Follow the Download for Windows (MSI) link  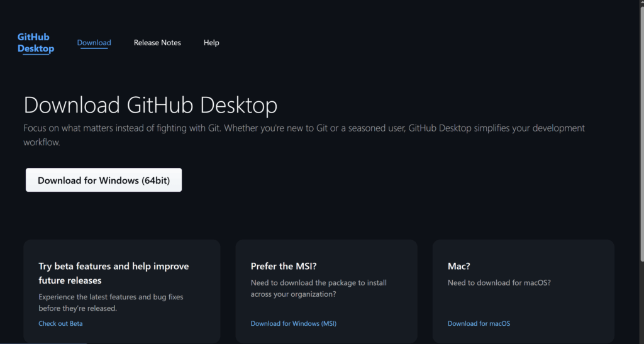(293, 323)
